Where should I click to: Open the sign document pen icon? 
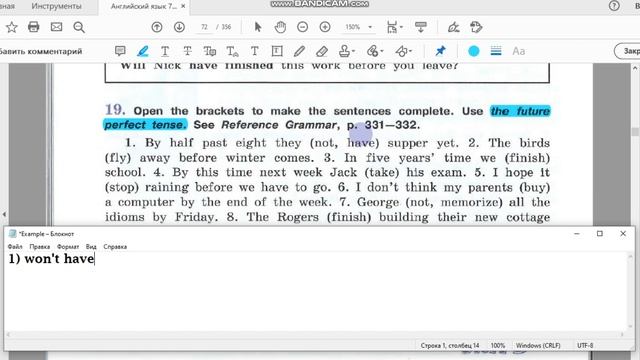453,27
